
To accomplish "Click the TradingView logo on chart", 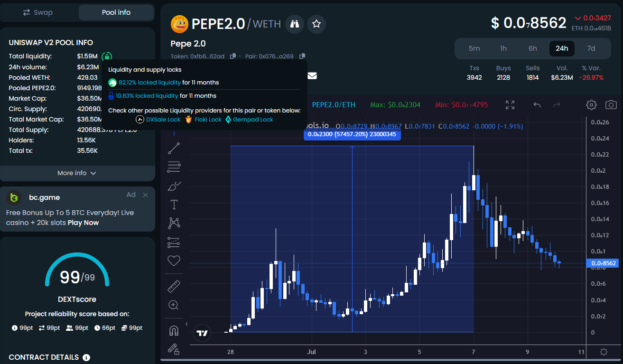I will (x=202, y=333).
